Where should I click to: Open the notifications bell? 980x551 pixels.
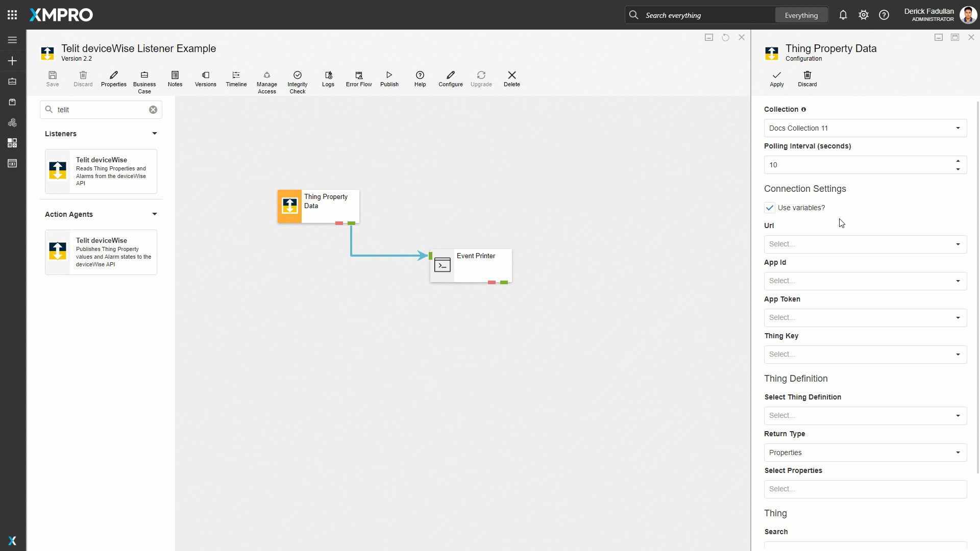pos(843,15)
